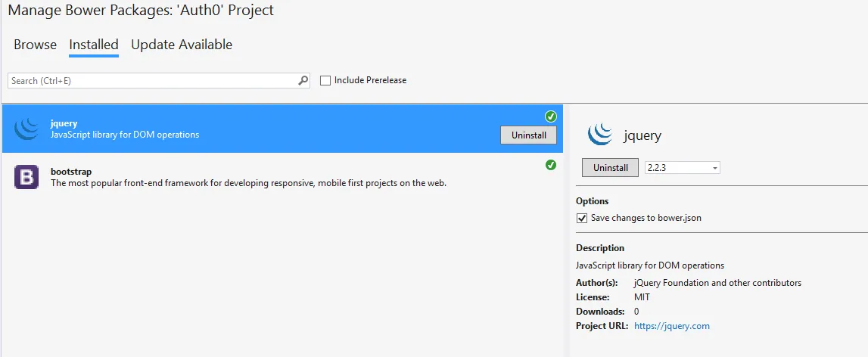Switch to the Browse tab

tap(35, 45)
